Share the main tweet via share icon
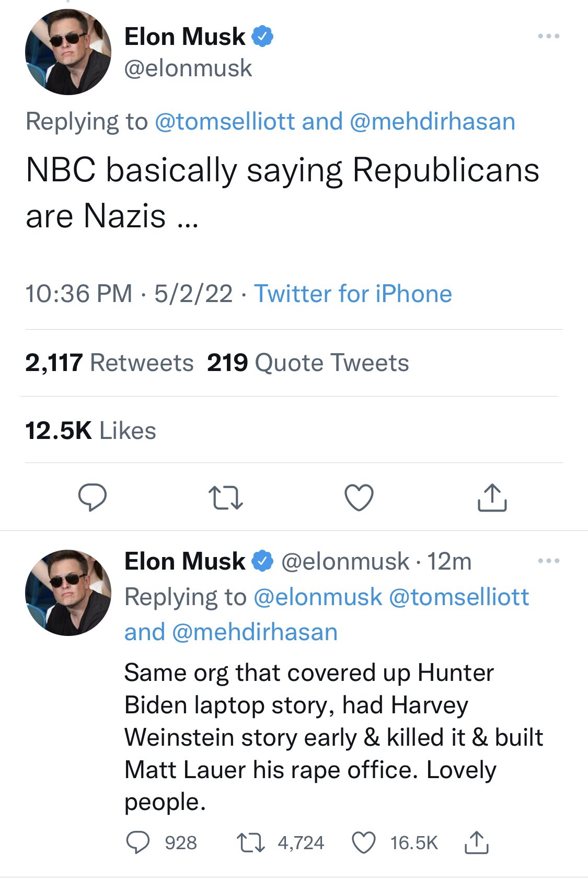Screen dimensions: 588x880 (492, 497)
